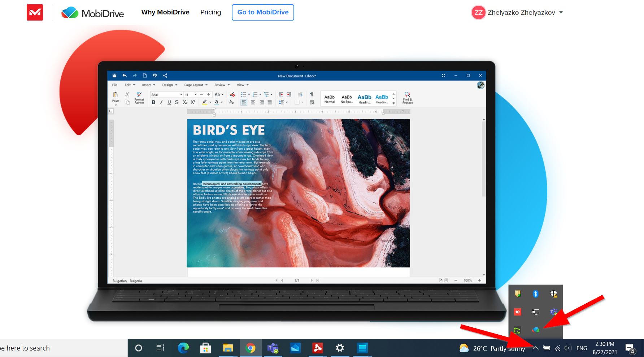Open Review menu in laptop document editor
Screen dimensions: 644x357
tap(222, 85)
